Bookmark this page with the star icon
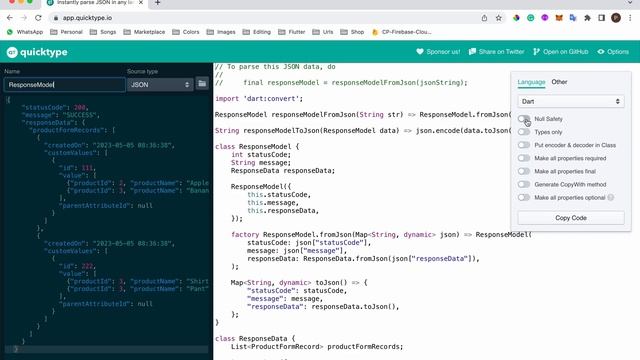The height and width of the screenshot is (360, 640). [x=498, y=18]
